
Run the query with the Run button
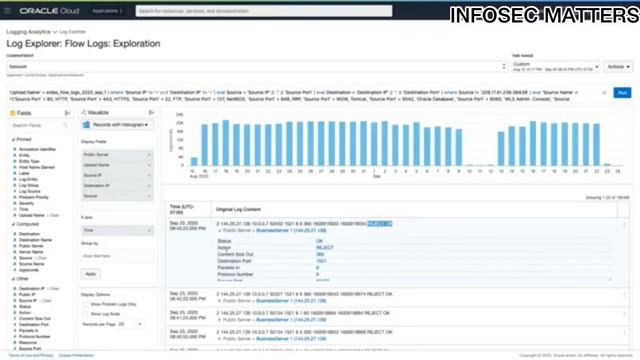tap(622, 93)
